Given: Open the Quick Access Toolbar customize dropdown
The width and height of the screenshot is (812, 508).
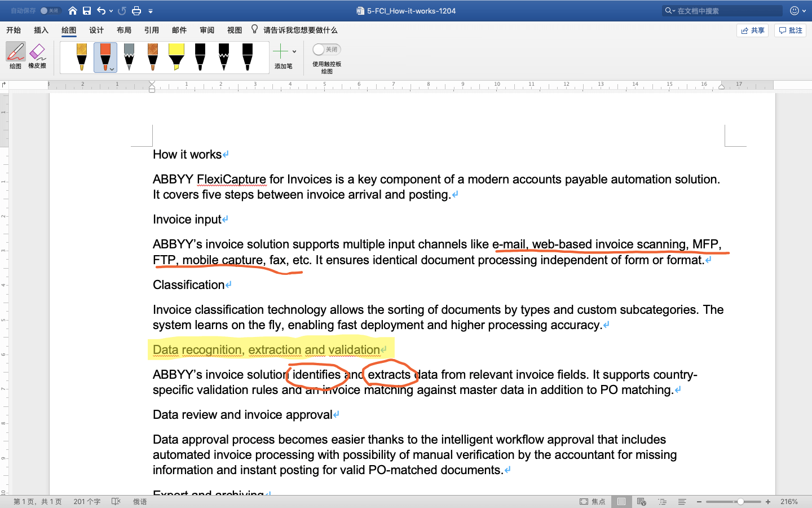Looking at the screenshot, I should (151, 11).
